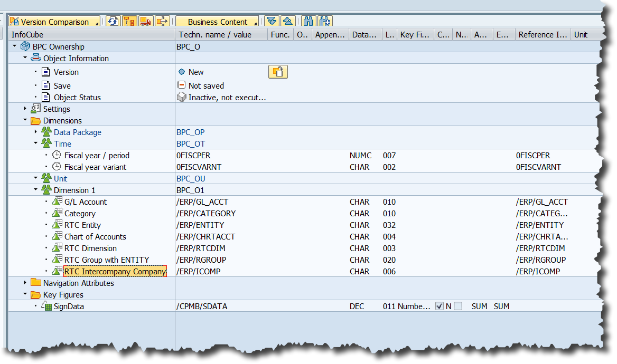Screen dimensions: 617x364
Task: Click the yellow button beside version New
Action: click(278, 72)
